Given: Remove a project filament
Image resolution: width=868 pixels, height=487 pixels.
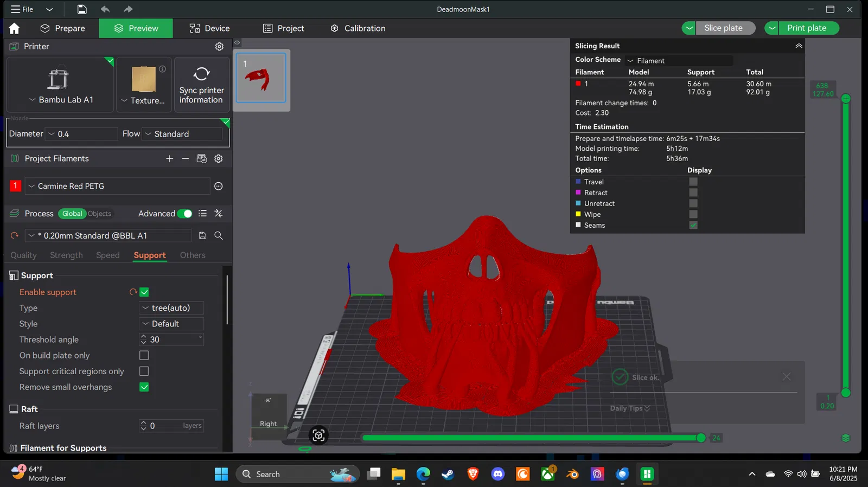Looking at the screenshot, I should (185, 158).
